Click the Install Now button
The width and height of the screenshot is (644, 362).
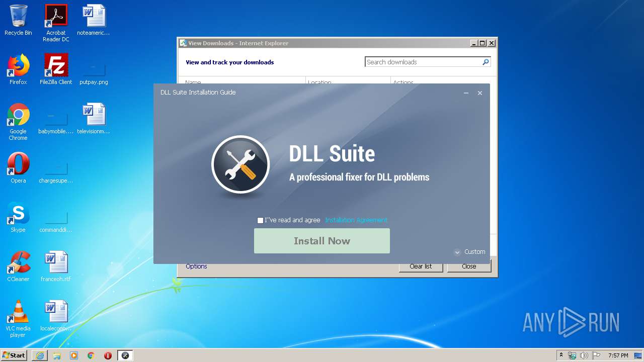click(x=322, y=241)
